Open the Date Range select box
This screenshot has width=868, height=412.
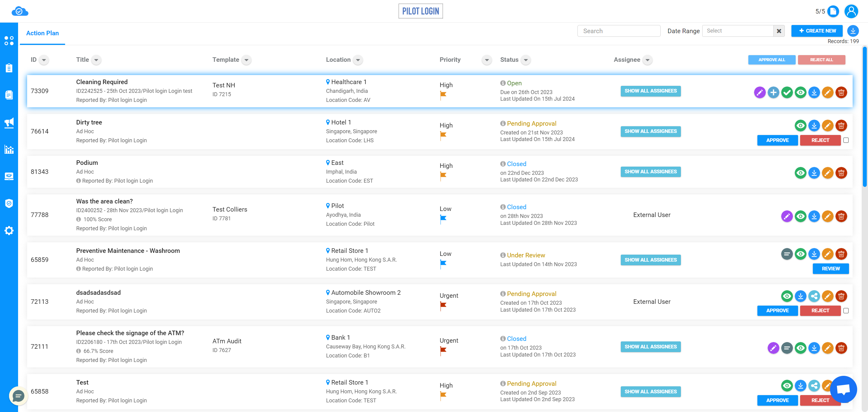737,31
